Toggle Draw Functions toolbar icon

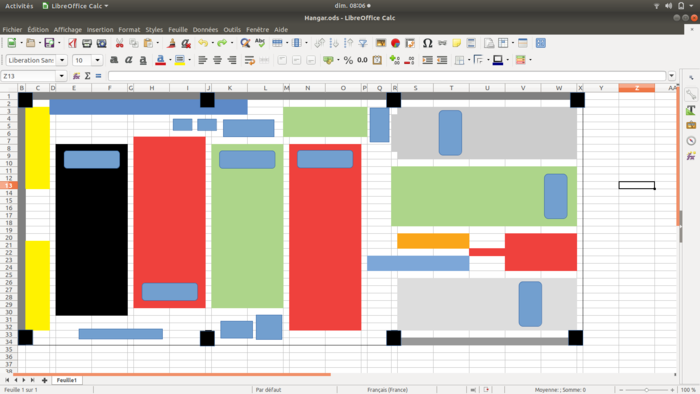click(x=541, y=43)
